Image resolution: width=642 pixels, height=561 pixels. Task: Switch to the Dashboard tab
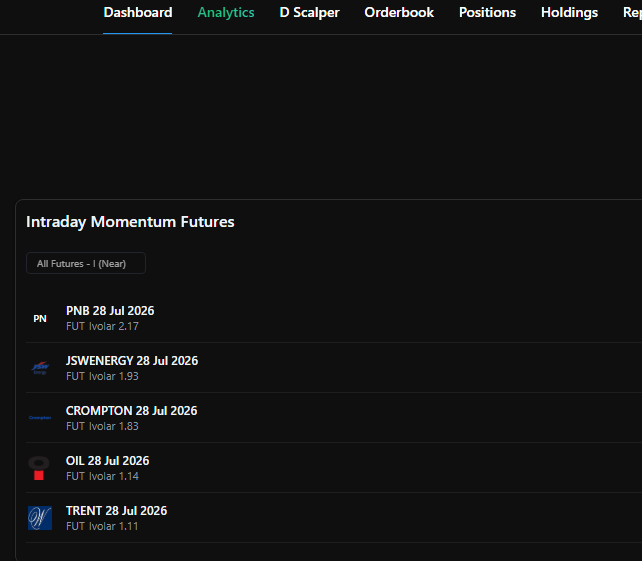138,13
